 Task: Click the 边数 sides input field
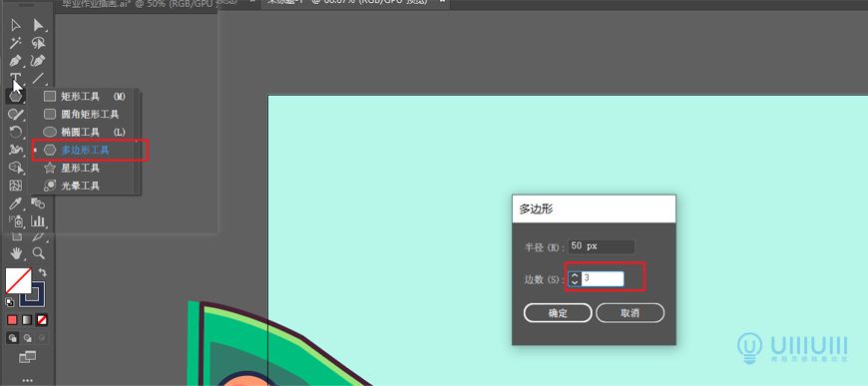click(x=603, y=278)
